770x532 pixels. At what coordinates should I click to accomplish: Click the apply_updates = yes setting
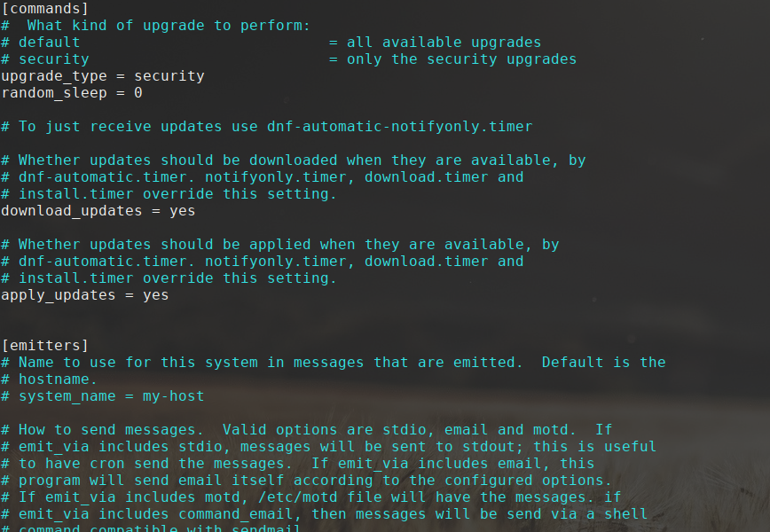coord(84,295)
